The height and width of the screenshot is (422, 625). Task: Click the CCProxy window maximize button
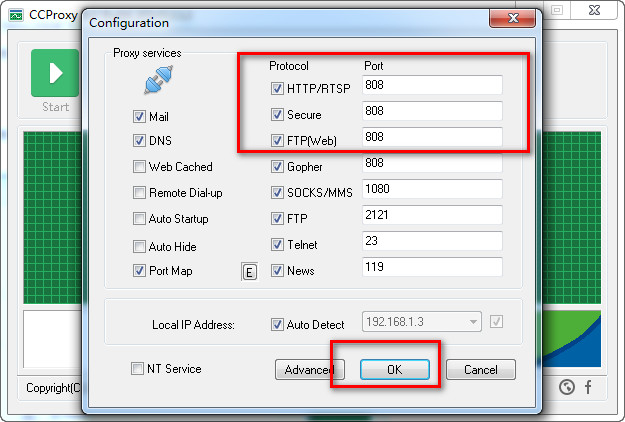tap(557, 10)
